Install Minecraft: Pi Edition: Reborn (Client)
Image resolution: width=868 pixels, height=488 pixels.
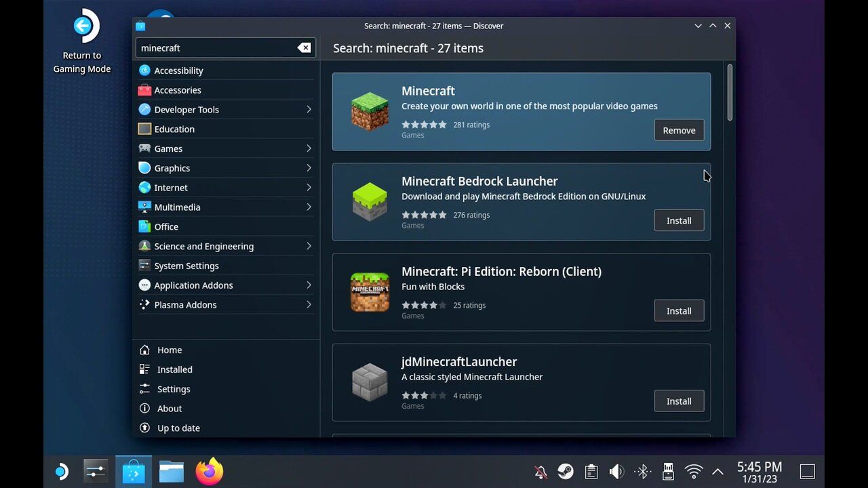coord(679,310)
